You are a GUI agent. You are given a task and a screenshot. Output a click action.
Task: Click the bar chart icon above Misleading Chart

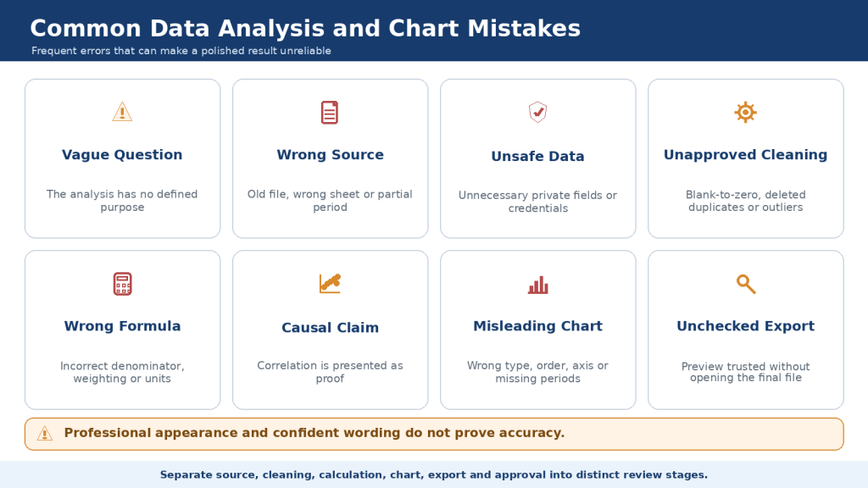[x=537, y=285]
